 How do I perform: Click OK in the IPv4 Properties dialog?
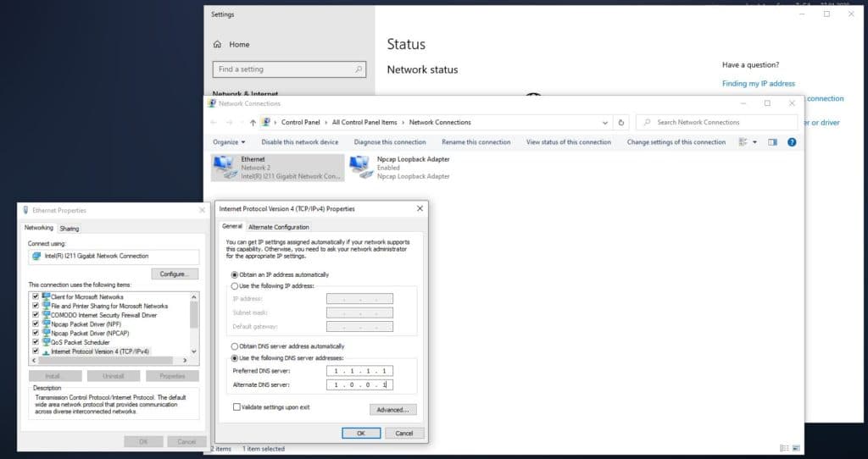[x=361, y=433]
